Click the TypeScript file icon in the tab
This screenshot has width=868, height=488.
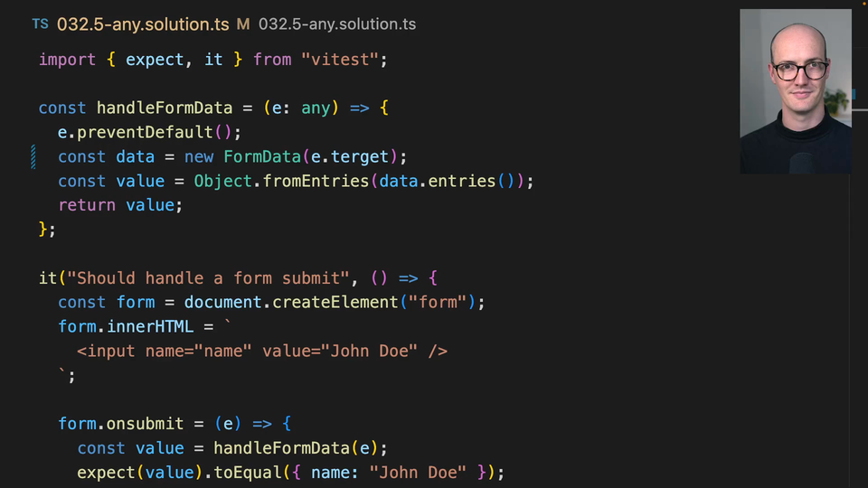pyautogui.click(x=40, y=24)
